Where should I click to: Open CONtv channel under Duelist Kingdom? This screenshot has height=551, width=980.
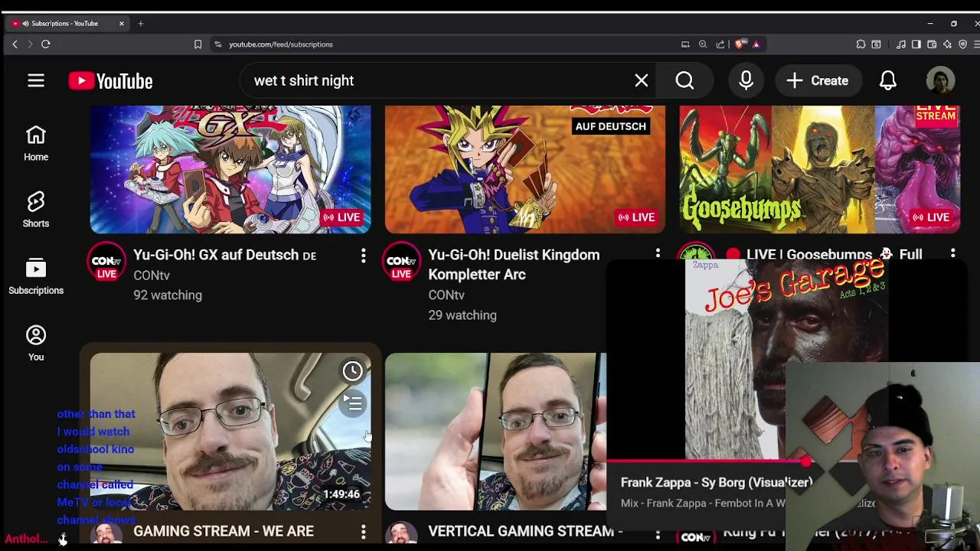[x=446, y=295]
